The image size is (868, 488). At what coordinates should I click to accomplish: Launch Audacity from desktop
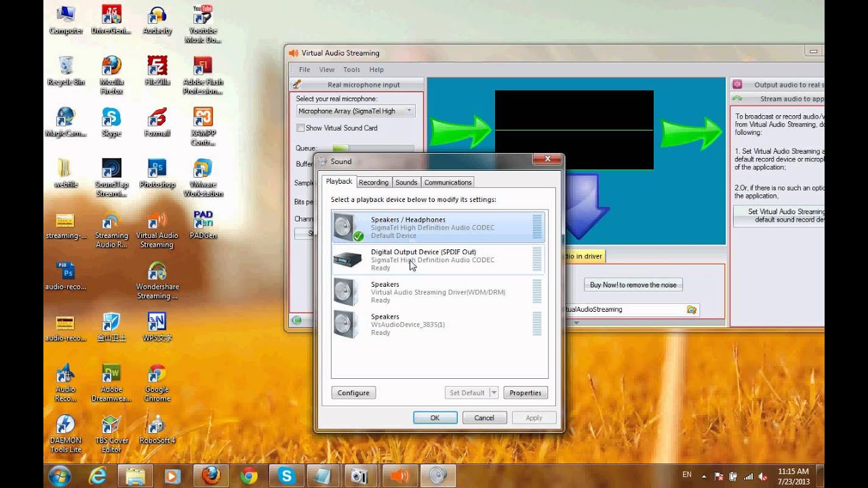157,20
